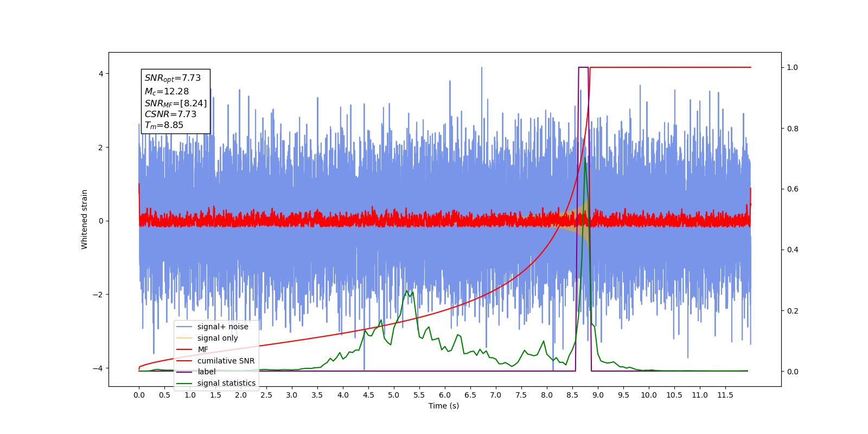Viewport: 868px width, 434px height.
Task: Click the right y-axis tick label 1.0
Action: [x=793, y=67]
